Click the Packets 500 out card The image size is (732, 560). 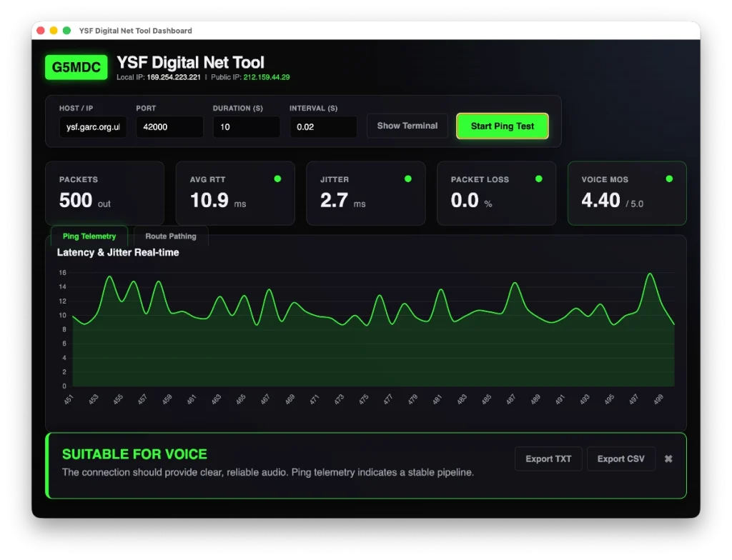(x=104, y=193)
